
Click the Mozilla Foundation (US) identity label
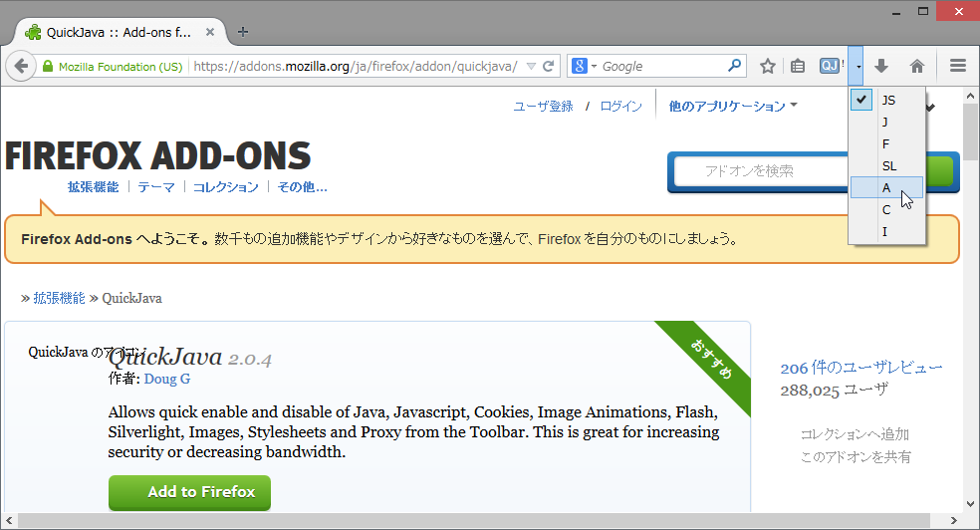(x=121, y=66)
